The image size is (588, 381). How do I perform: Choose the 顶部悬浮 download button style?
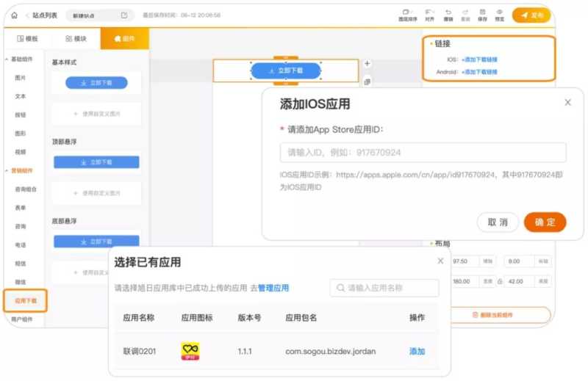(x=96, y=162)
